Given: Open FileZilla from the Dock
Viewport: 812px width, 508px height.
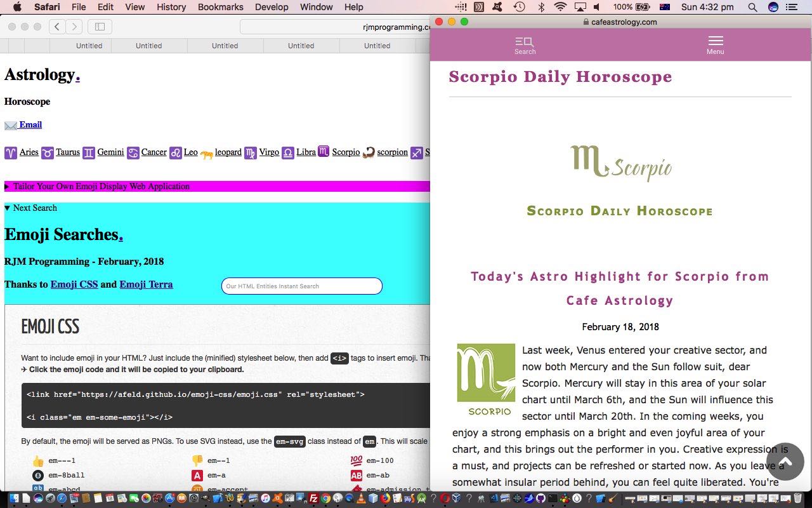Looking at the screenshot, I should [x=313, y=499].
